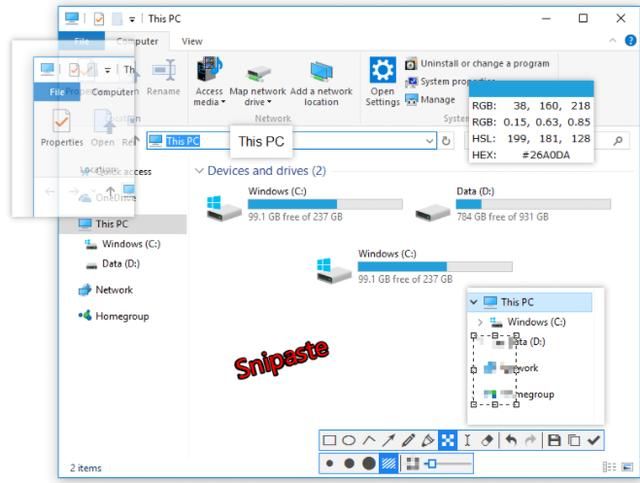
Task: Select the Snipaste text tool
Action: point(467,440)
